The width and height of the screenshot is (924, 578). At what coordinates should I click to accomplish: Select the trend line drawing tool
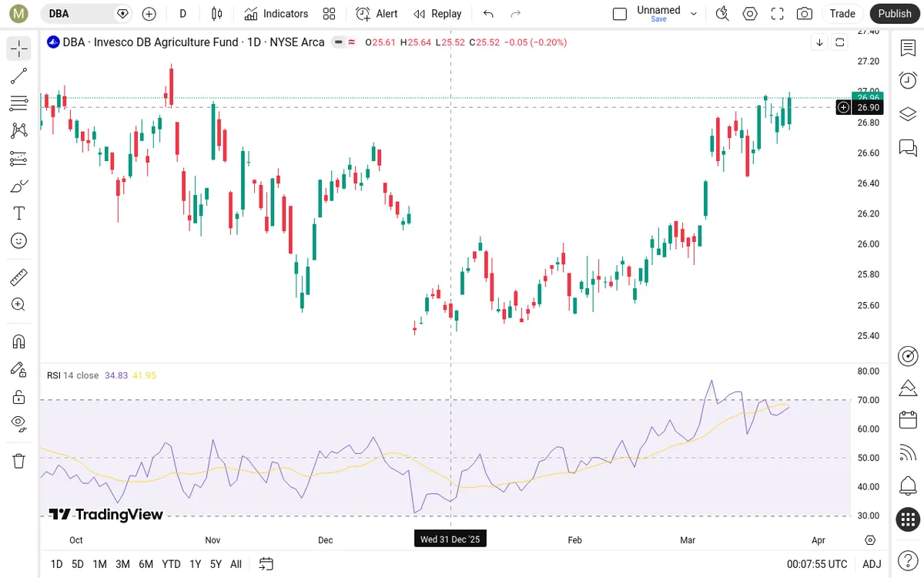pyautogui.click(x=19, y=76)
